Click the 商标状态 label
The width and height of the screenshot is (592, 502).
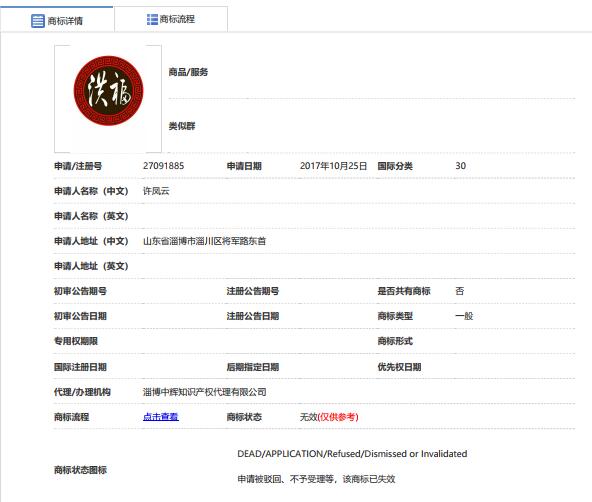tap(244, 417)
